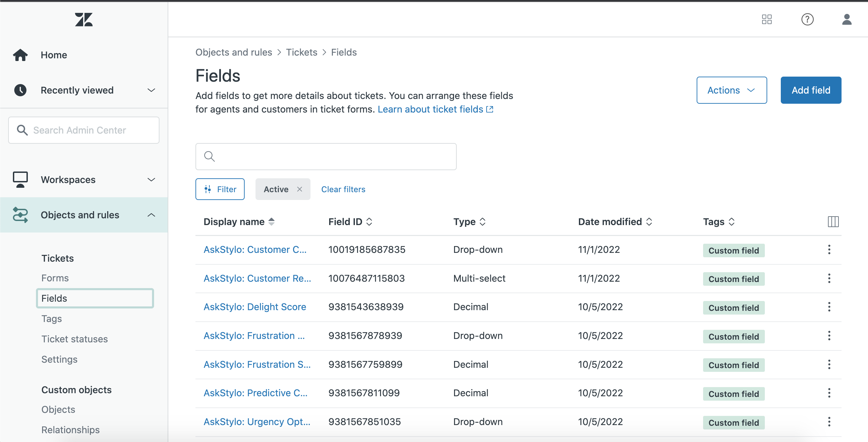Open row menu for AskStylo: Customer C...
Screen dimensions: 868x442
pos(829,250)
